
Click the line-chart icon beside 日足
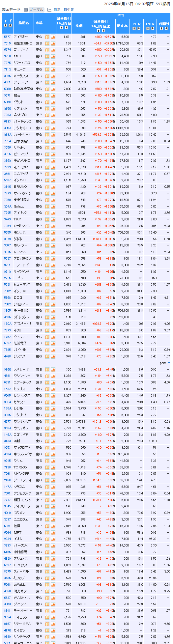(x=49, y=10)
